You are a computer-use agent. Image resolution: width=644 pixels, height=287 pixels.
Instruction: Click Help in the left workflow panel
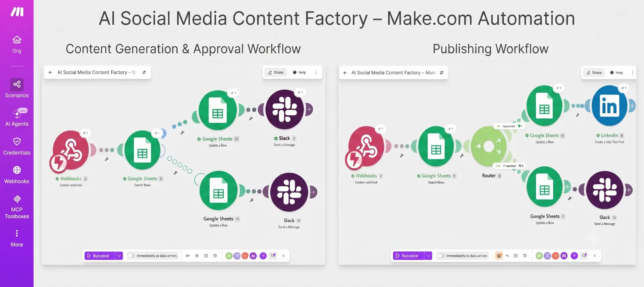point(300,72)
